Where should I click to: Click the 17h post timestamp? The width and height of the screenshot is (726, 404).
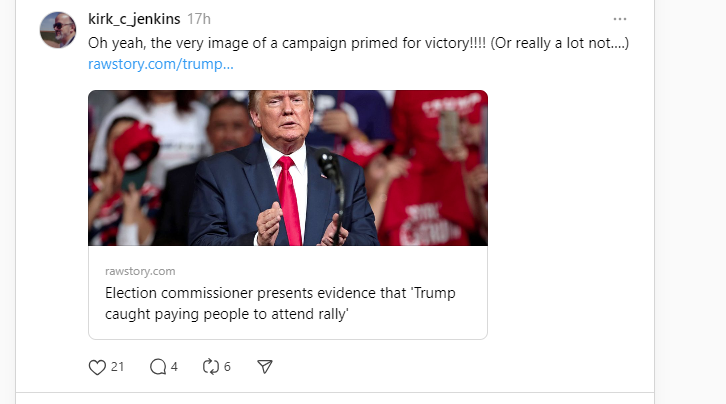coord(199,19)
